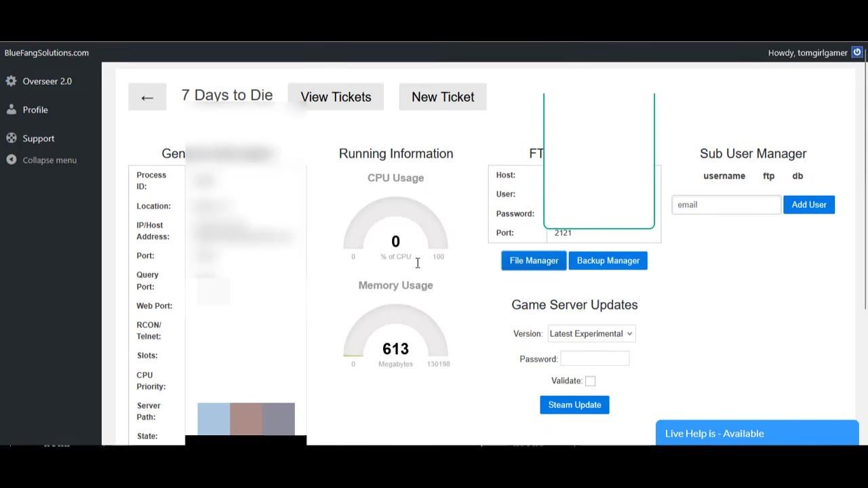Focus the Game Server Updates password field
The width and height of the screenshot is (868, 488).
coord(595,359)
